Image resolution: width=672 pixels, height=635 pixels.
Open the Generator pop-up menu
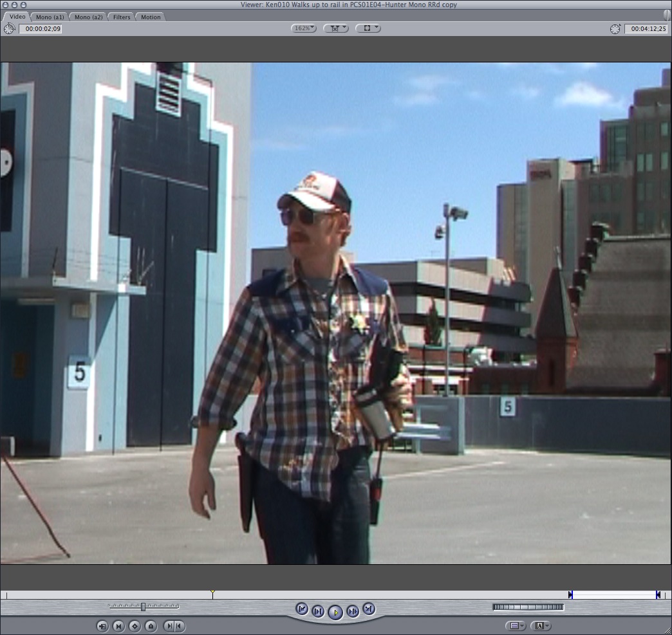coord(541,625)
